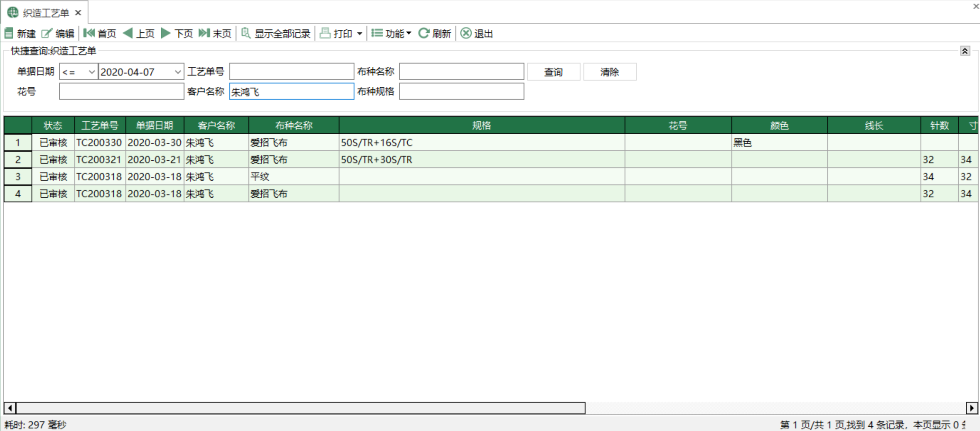Click the 退出 exit icon
This screenshot has height=431, width=980.
pos(466,33)
